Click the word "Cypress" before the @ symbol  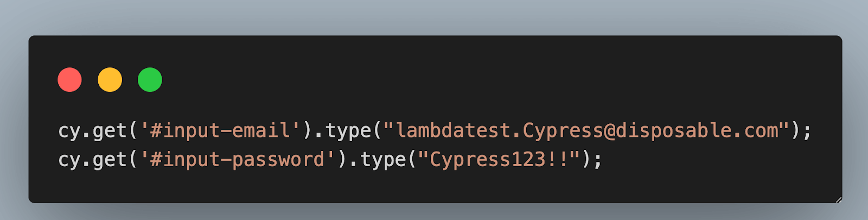[x=563, y=131]
